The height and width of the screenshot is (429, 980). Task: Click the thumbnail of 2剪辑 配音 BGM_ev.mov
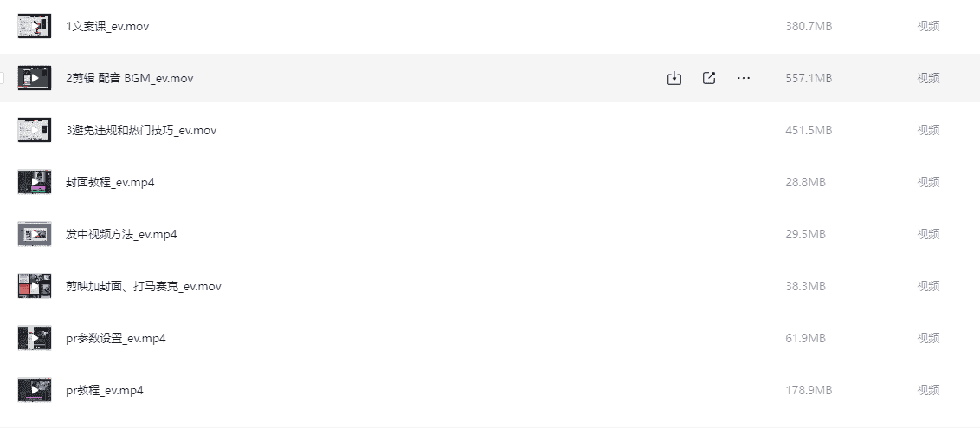[x=35, y=78]
